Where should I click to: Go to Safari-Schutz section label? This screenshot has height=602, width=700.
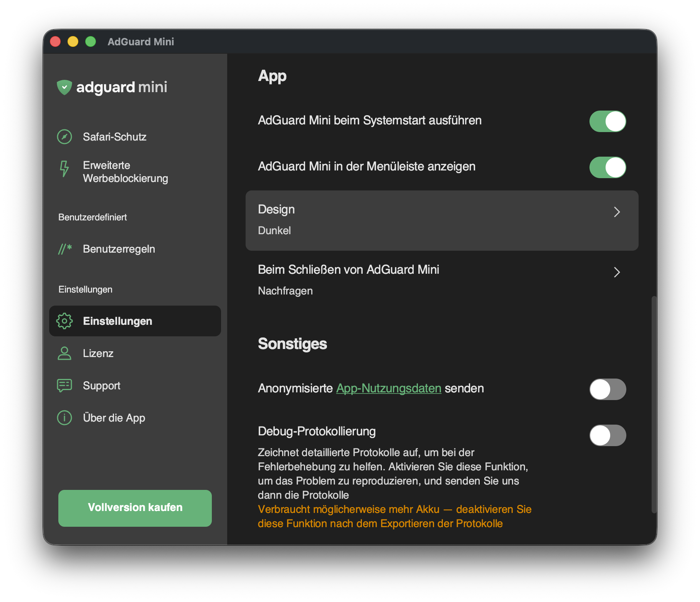tap(114, 137)
